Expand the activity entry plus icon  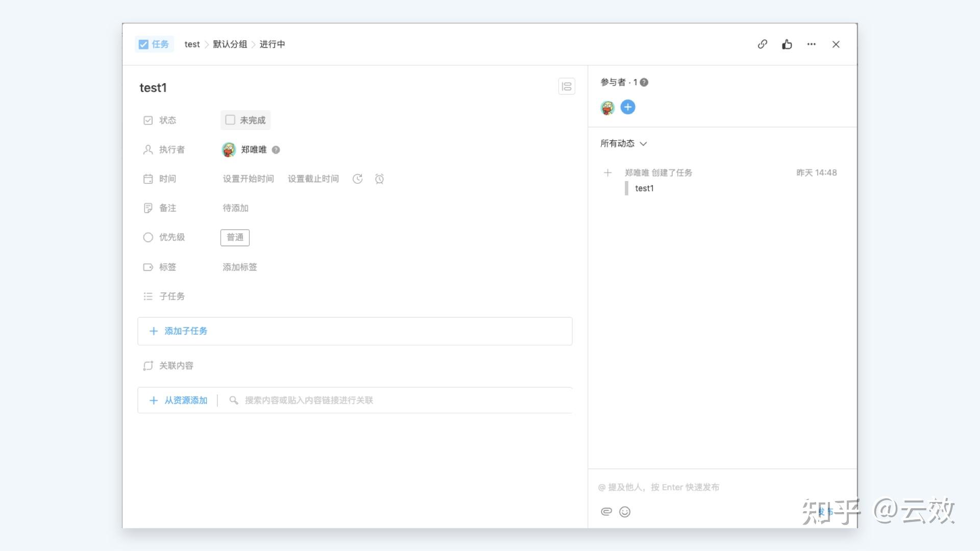click(607, 173)
